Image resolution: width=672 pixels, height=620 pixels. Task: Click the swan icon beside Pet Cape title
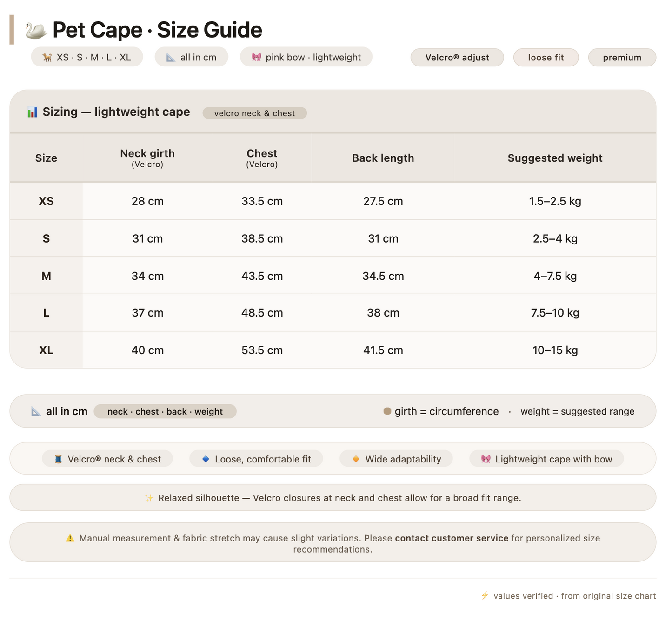[36, 30]
